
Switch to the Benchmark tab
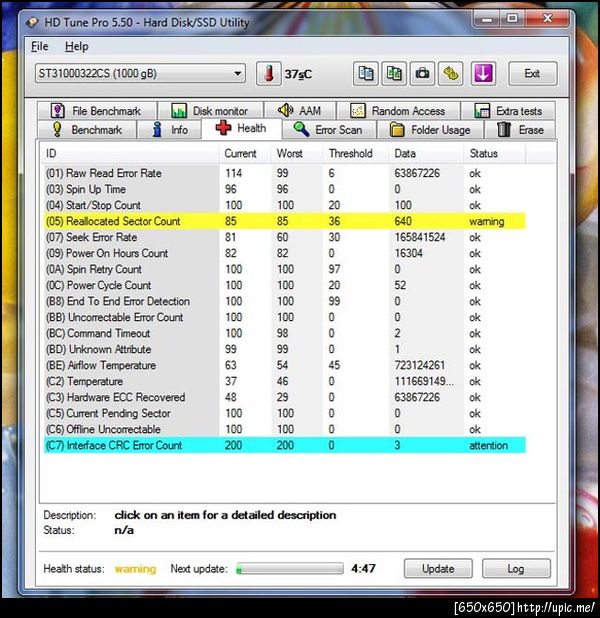[87, 130]
